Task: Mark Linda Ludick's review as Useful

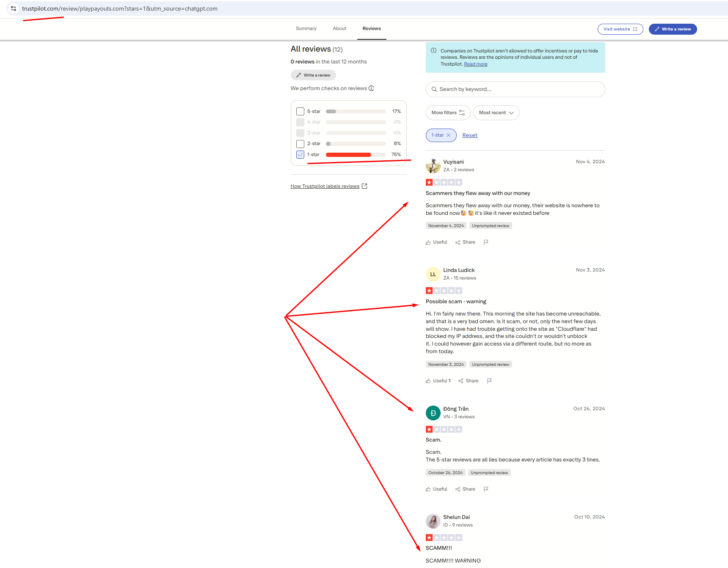Action: [438, 381]
